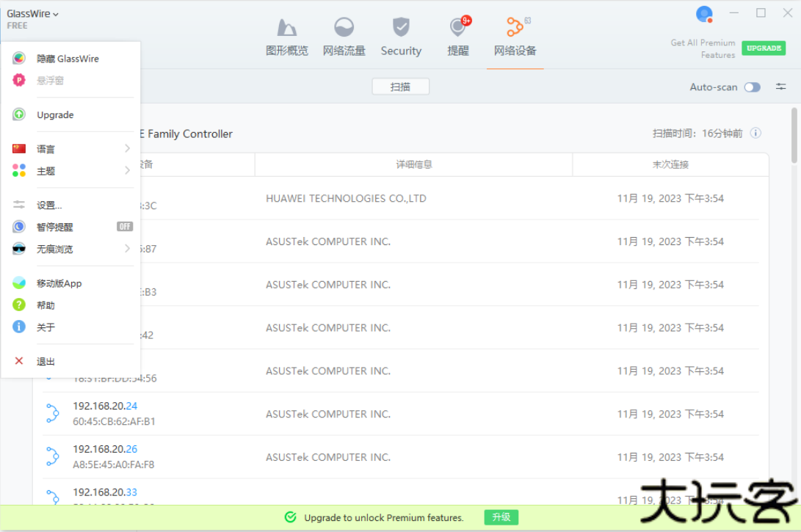Viewport: 801px width, 532px height.
Task: Select the 192.168.20.24 IP address
Action: 105,406
